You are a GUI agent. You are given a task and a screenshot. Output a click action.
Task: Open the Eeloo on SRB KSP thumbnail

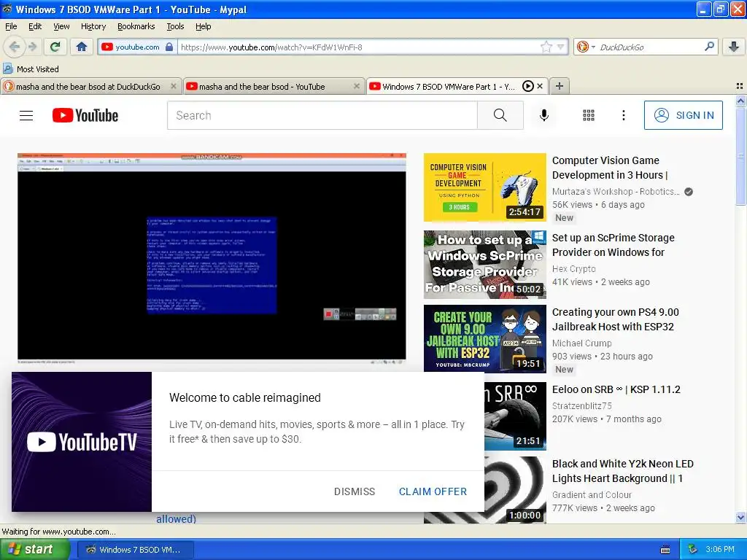coord(515,416)
